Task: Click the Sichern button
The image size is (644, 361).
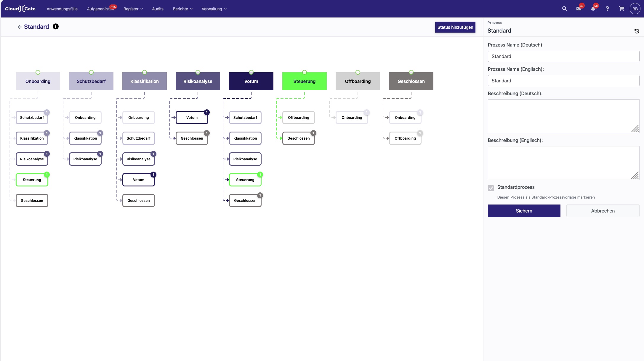Action: click(524, 211)
